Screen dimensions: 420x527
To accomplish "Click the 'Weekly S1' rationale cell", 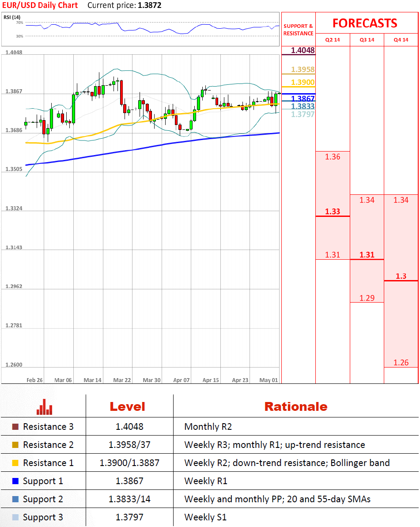I will click(x=205, y=518).
